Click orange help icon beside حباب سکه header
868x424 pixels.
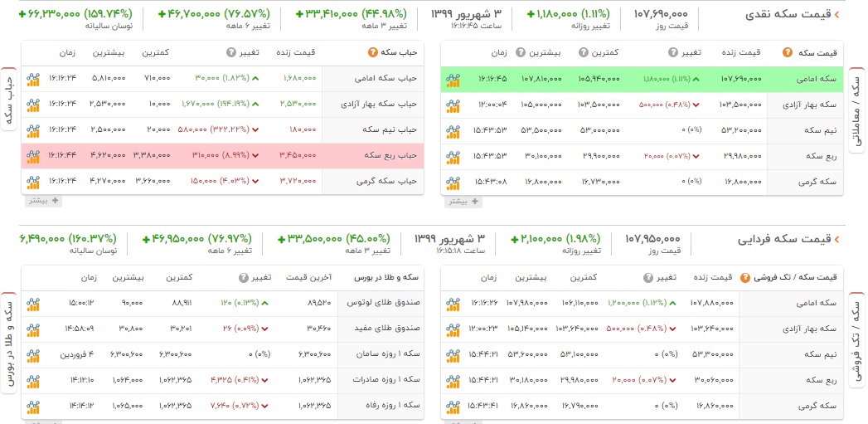372,53
